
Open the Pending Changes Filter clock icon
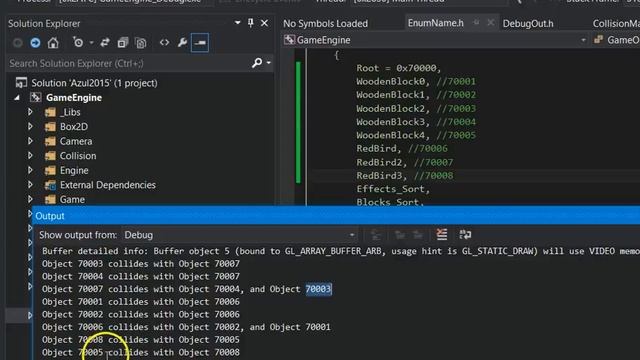tap(78, 42)
